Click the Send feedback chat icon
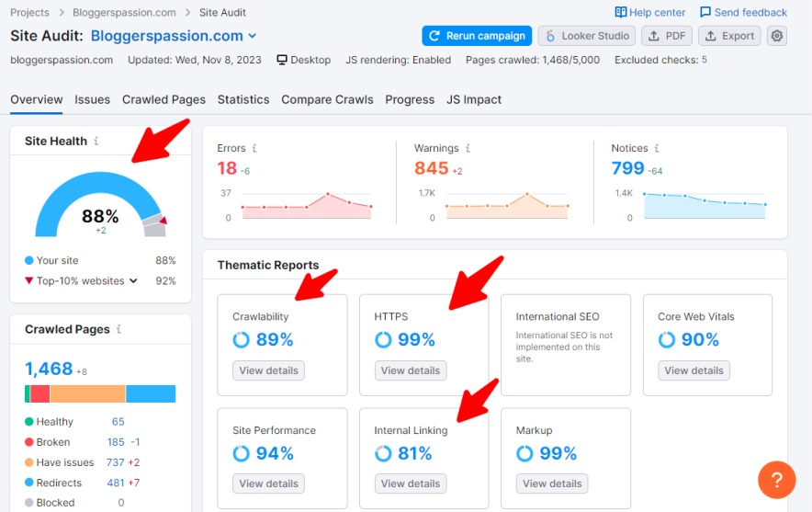Image resolution: width=812 pixels, height=512 pixels. [x=705, y=12]
